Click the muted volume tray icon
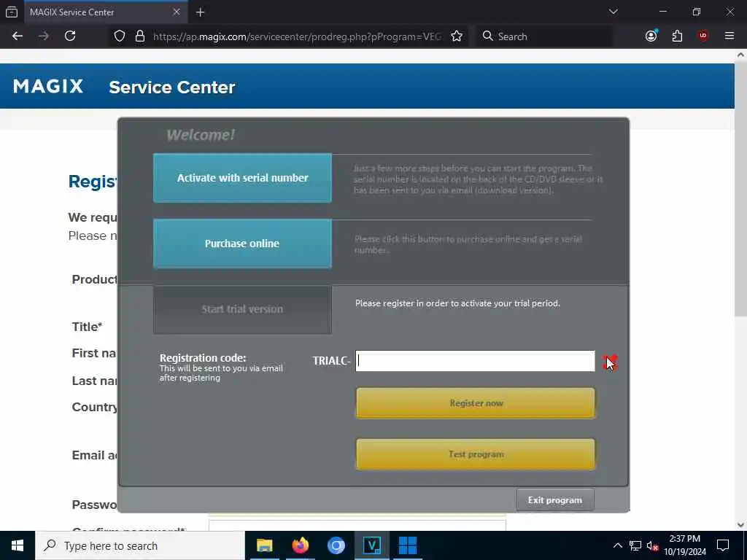 coord(652,546)
